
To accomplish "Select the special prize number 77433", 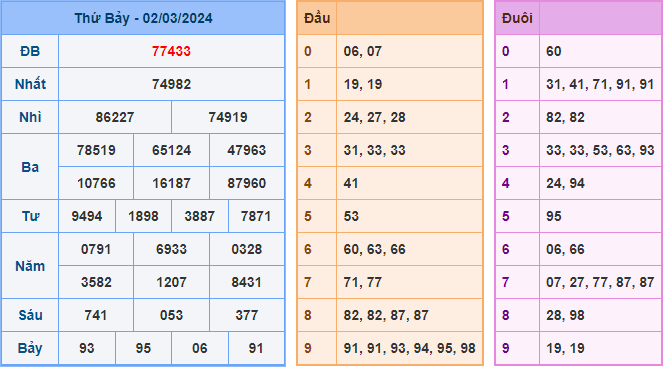I will tap(171, 51).
